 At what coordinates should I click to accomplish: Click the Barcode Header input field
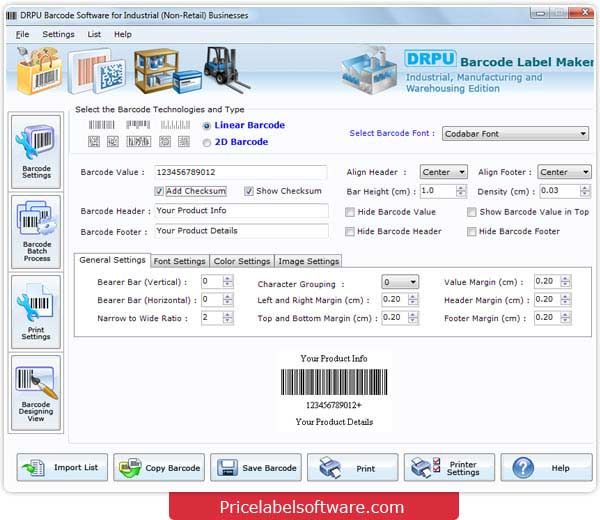[241, 210]
